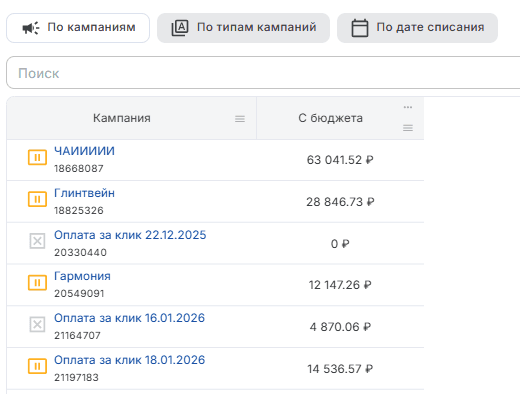The width and height of the screenshot is (520, 394).
Task: Click campaign ID 18825326
Action: (x=79, y=211)
